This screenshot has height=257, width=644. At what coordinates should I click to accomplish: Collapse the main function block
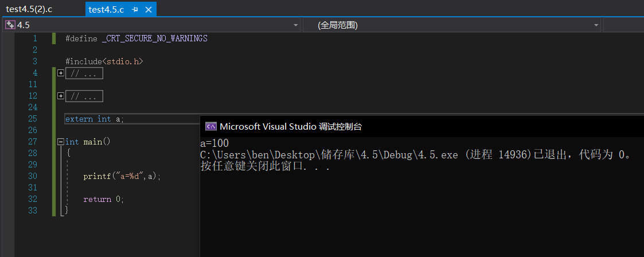(61, 142)
